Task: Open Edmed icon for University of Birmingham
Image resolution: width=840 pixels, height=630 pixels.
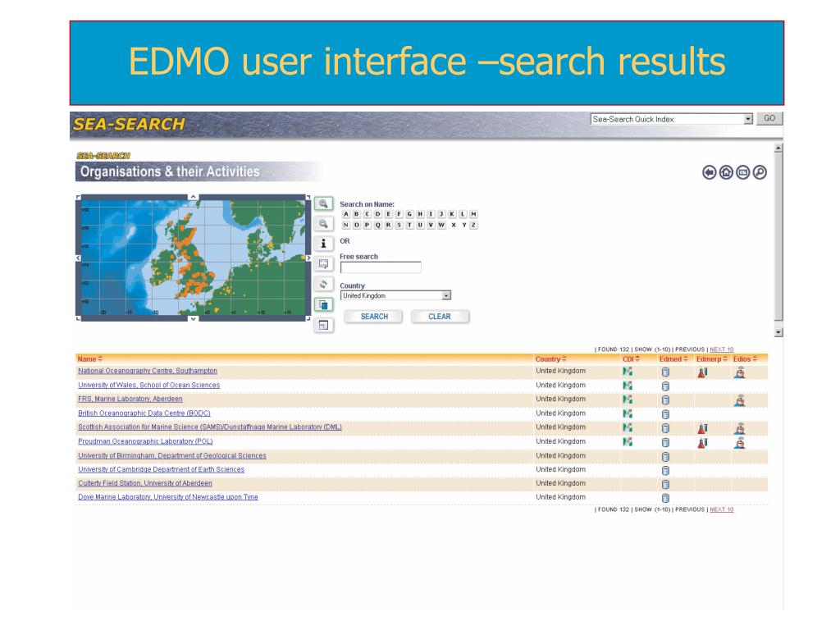Action: (665, 456)
